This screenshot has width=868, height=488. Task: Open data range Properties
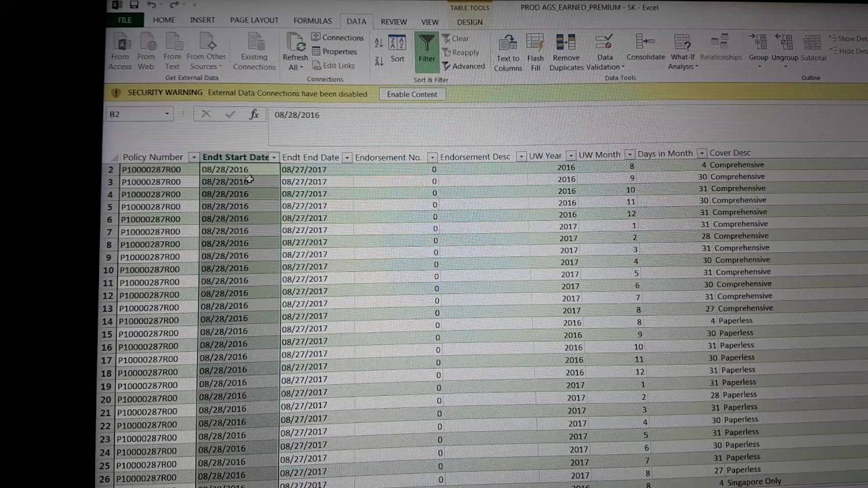(334, 52)
